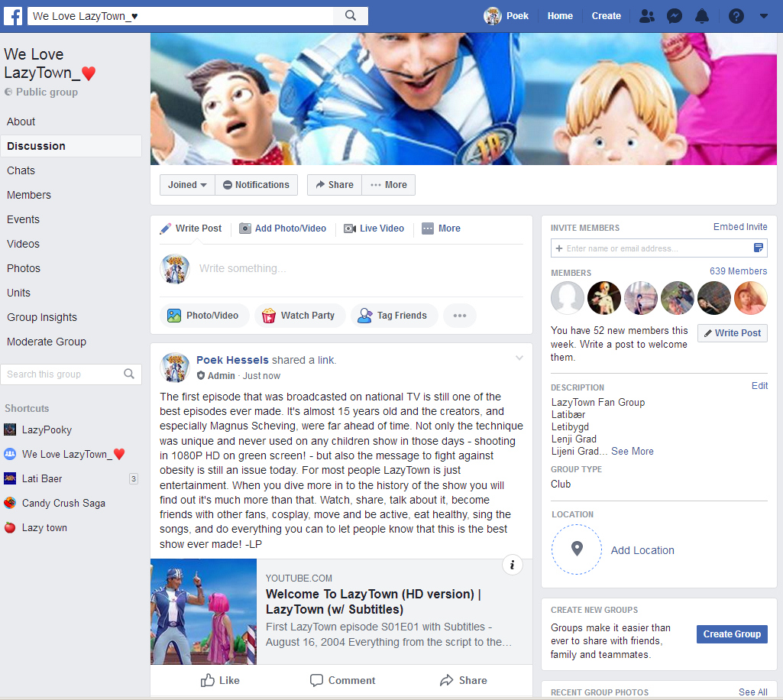Click Embed Invite link
Image resolution: width=783 pixels, height=700 pixels.
pos(740,227)
